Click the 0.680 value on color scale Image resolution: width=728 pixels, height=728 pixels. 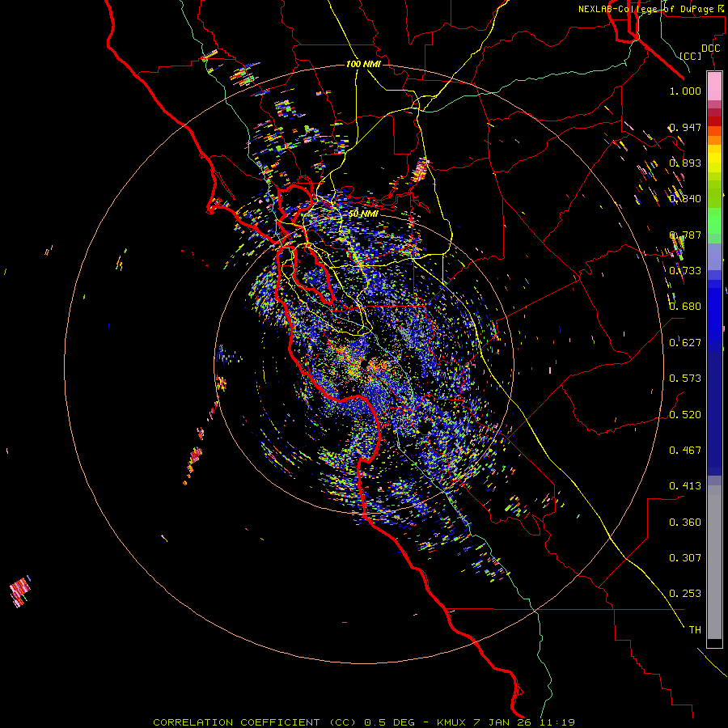[685, 307]
